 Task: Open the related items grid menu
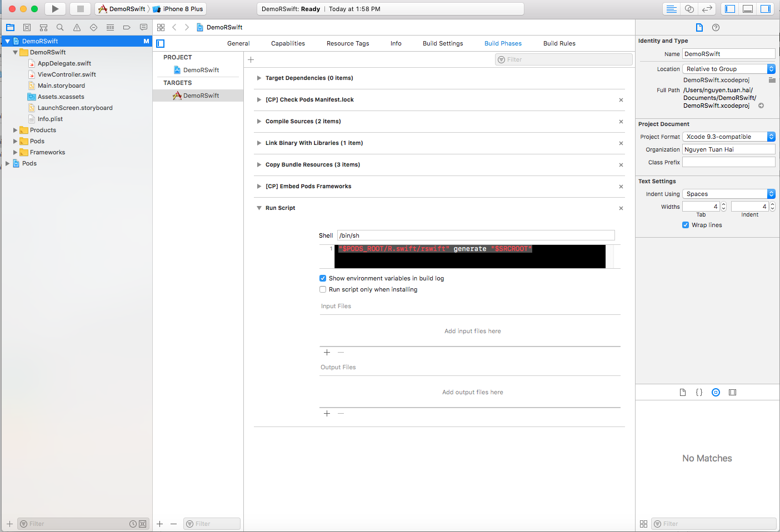click(161, 27)
